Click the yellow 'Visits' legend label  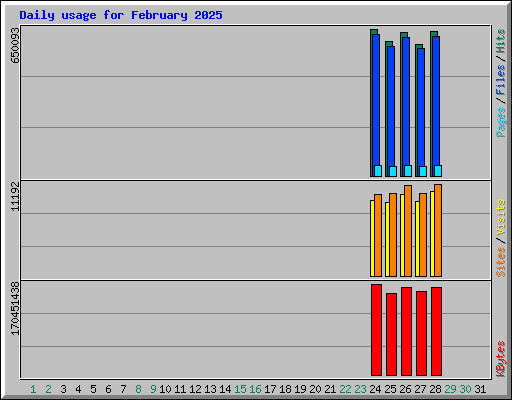(x=501, y=217)
